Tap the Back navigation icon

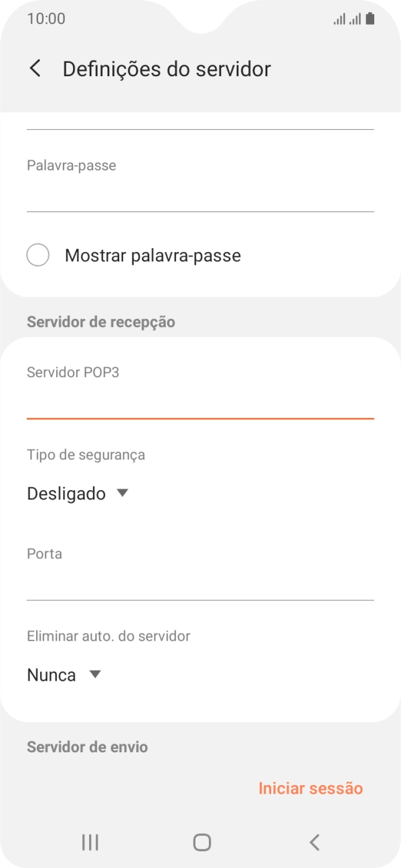click(313, 842)
